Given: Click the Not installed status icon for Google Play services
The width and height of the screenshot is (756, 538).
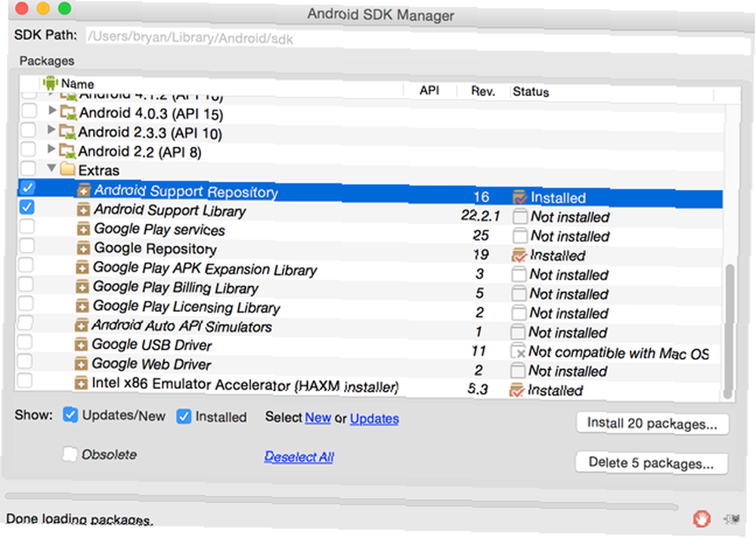Looking at the screenshot, I should 520,235.
